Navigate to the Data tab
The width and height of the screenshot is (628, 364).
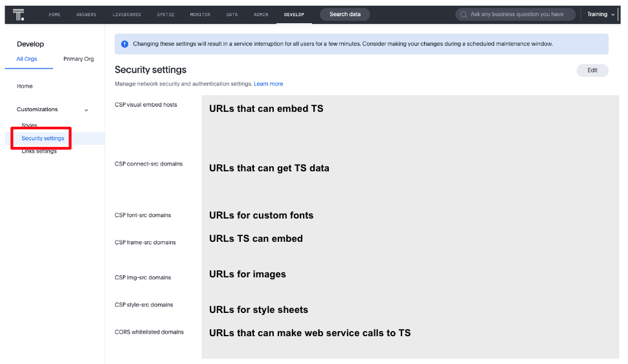[x=232, y=14]
